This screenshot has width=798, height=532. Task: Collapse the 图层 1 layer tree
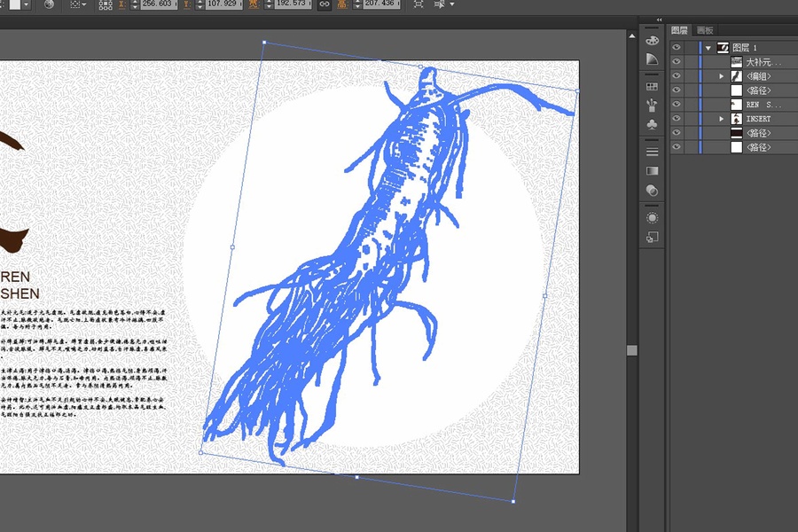708,48
